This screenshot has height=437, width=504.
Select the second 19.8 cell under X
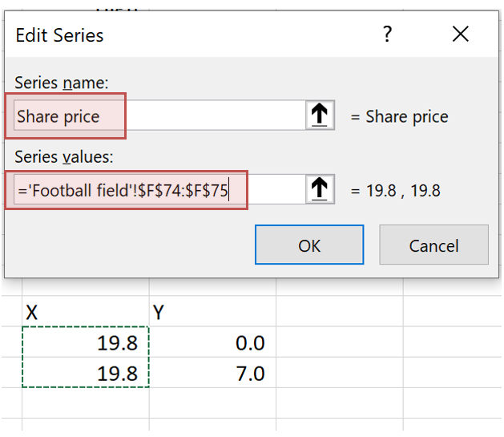(x=85, y=374)
